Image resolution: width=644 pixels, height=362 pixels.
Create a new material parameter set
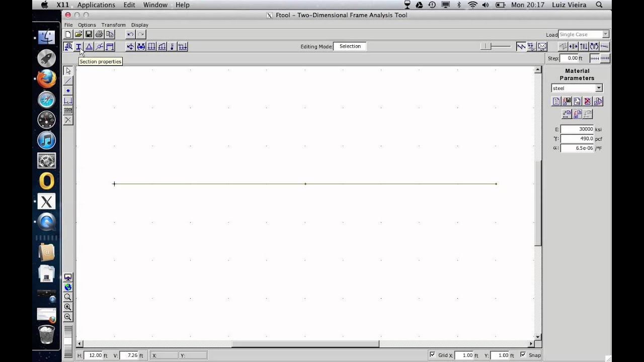tap(556, 101)
